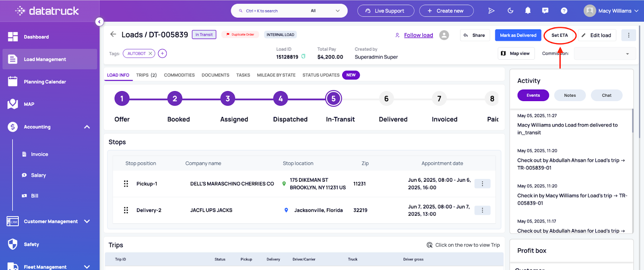Open the DOCUMENTS tab
Image resolution: width=644 pixels, height=270 pixels.
point(215,75)
